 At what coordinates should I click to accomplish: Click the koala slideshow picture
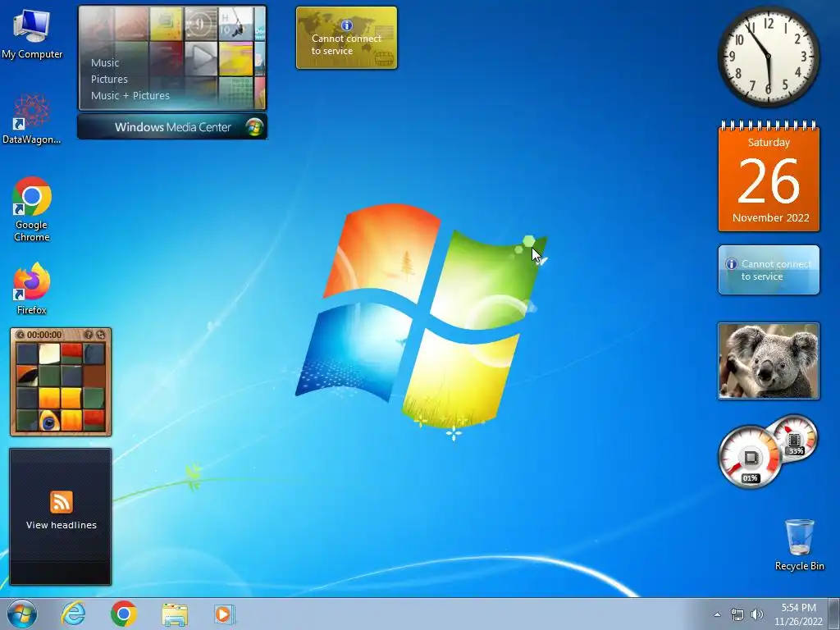tap(768, 361)
